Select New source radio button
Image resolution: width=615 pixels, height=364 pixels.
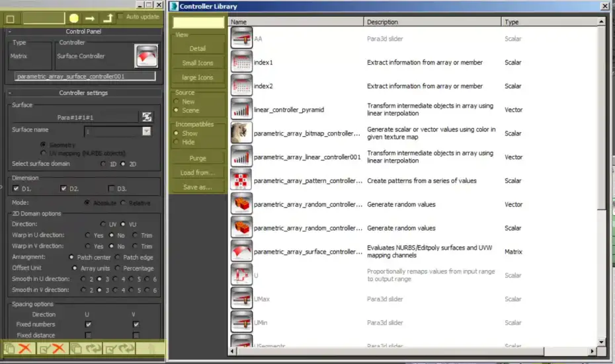pos(176,102)
